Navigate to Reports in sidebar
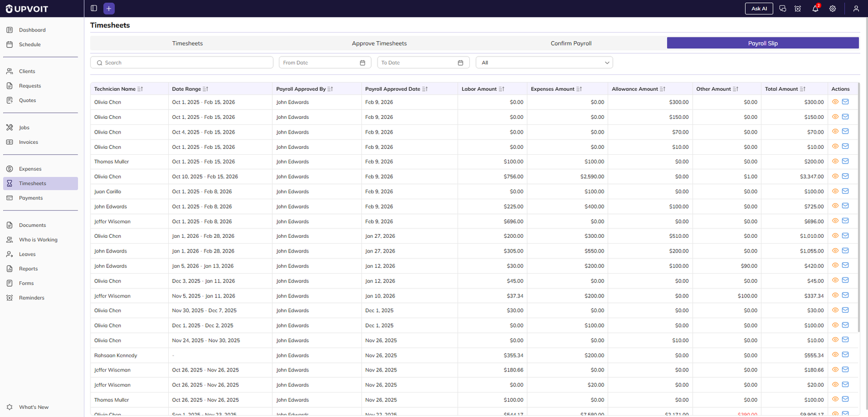The image size is (868, 417). [41, 269]
